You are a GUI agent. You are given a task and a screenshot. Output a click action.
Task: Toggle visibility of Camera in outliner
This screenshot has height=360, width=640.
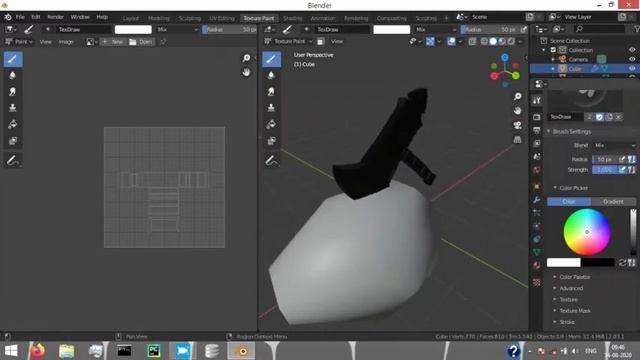coord(632,59)
